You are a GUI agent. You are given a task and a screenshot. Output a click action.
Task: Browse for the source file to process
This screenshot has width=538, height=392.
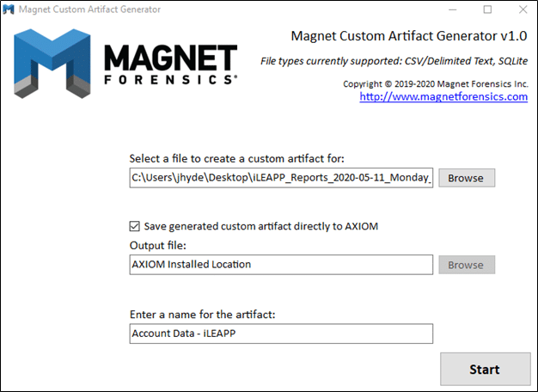pos(467,178)
